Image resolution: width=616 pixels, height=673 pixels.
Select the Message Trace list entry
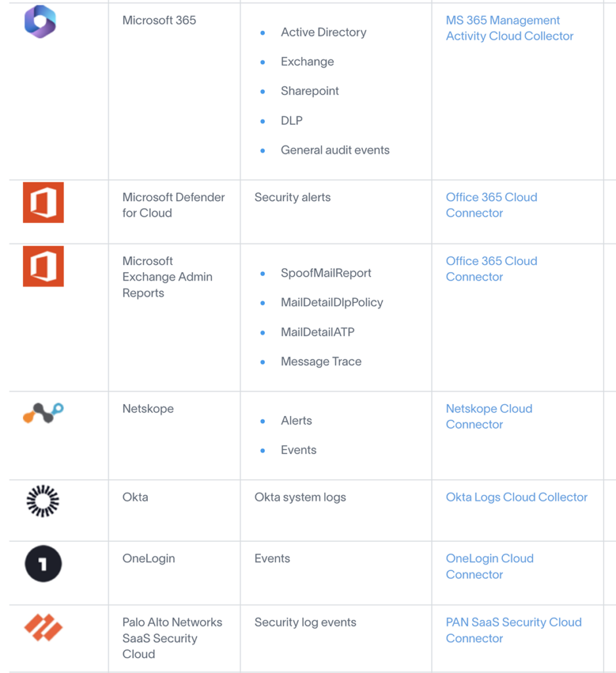[321, 361]
